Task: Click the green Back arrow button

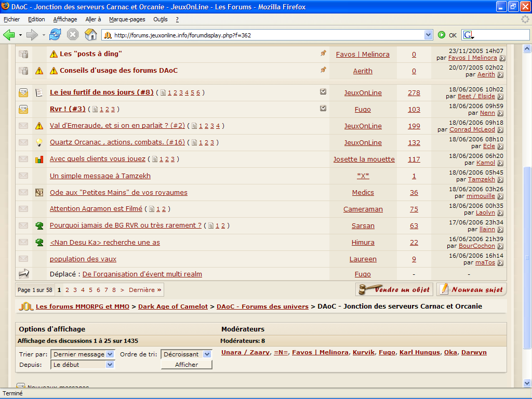Action: 9,35
